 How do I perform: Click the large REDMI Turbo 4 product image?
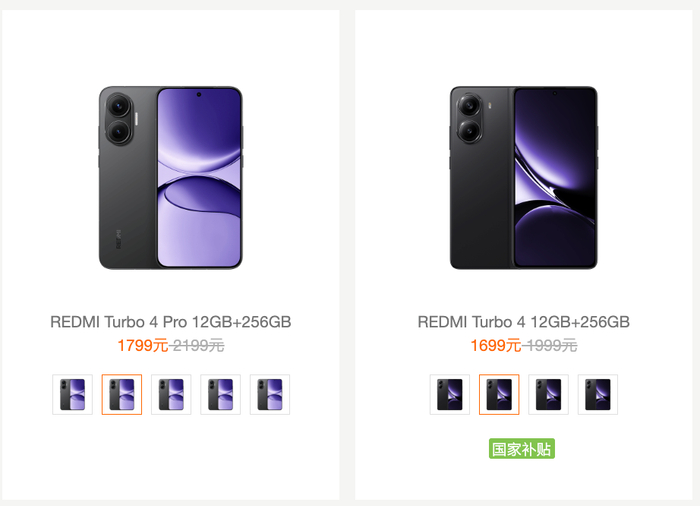523,178
